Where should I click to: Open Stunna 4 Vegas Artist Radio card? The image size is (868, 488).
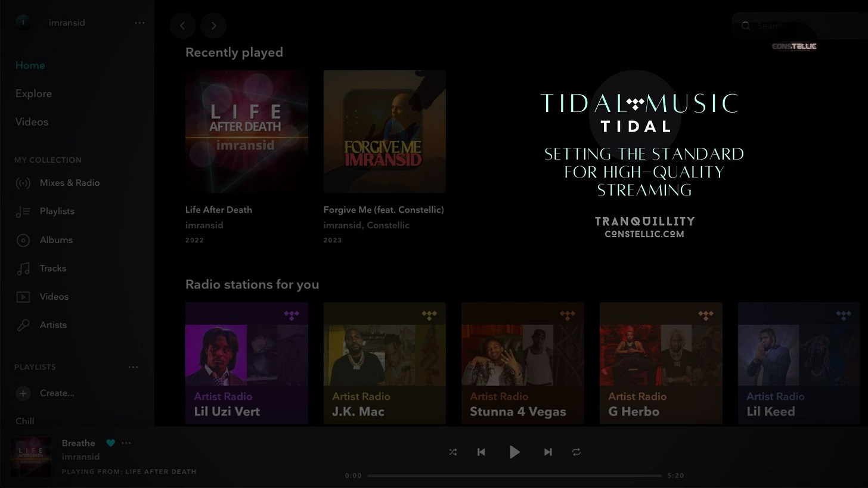[x=523, y=363]
